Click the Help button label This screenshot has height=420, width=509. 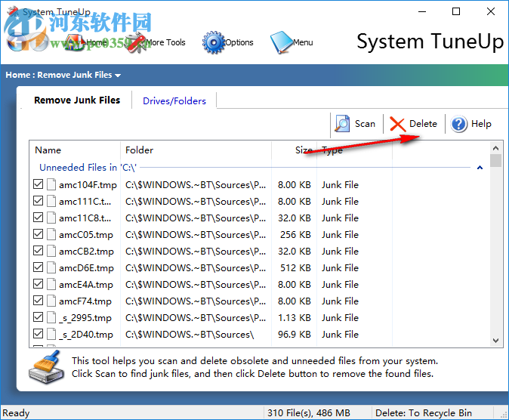(x=481, y=124)
